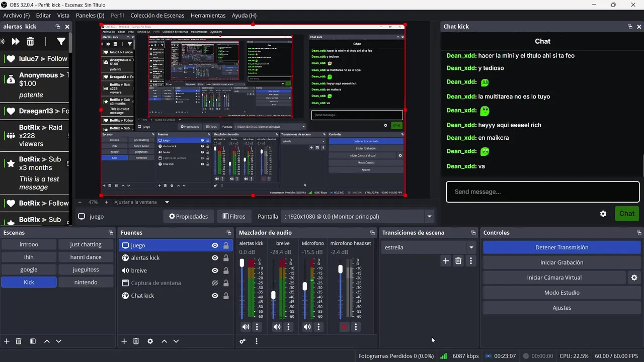Open the filter funnel in alertas kick
The image size is (644, 362).
61,42
